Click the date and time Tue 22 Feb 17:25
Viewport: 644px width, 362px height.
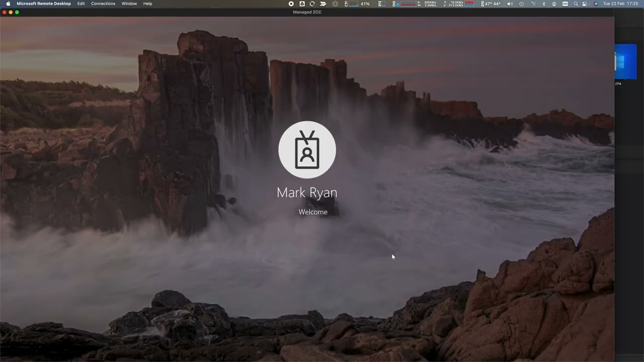point(620,4)
